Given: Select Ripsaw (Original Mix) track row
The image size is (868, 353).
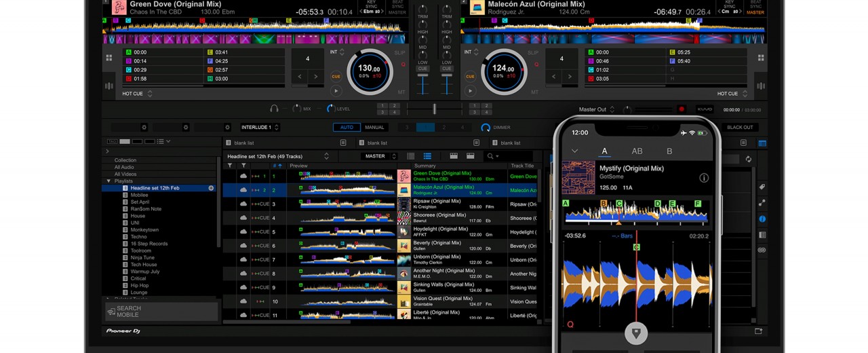Looking at the screenshot, I should pyautogui.click(x=380, y=204).
